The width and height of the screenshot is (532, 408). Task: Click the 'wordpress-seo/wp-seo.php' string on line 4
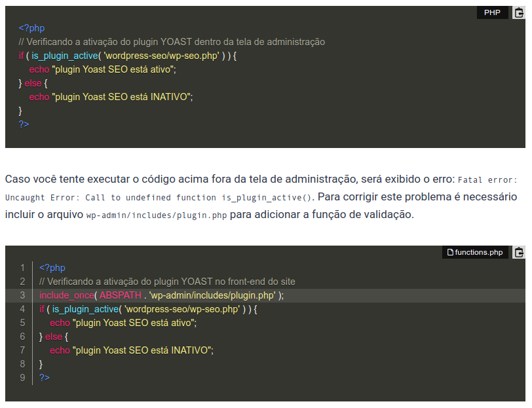point(182,309)
